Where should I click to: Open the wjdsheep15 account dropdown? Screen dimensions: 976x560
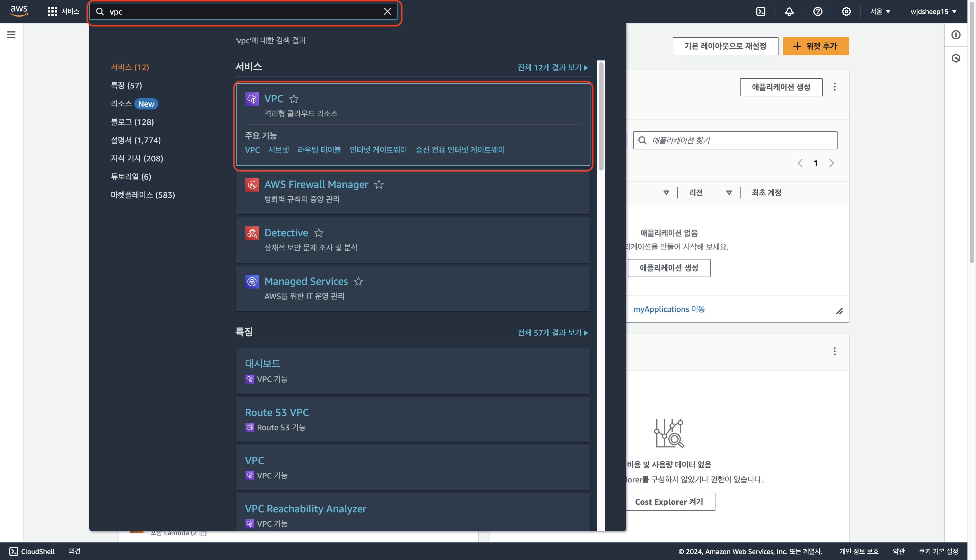[x=933, y=11]
